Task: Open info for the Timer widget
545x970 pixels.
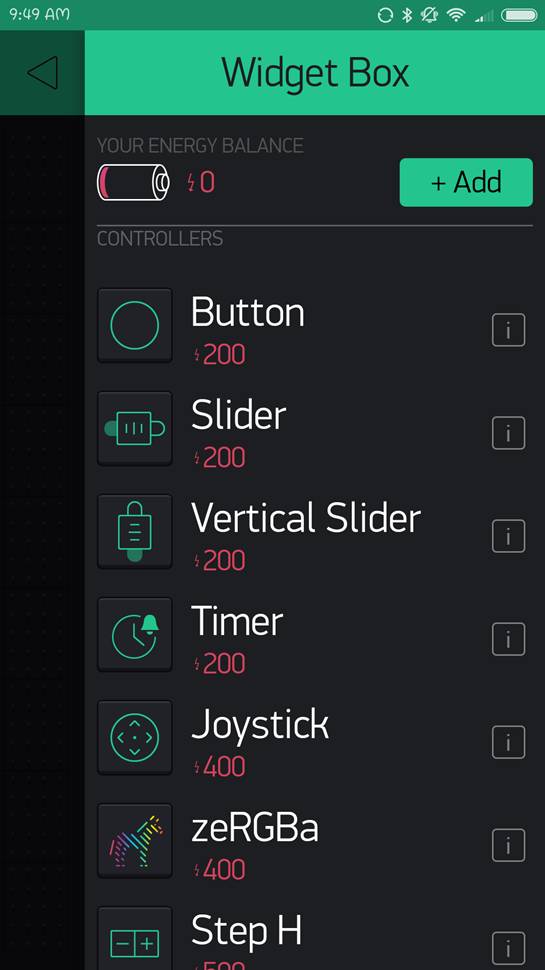Action: (x=509, y=639)
